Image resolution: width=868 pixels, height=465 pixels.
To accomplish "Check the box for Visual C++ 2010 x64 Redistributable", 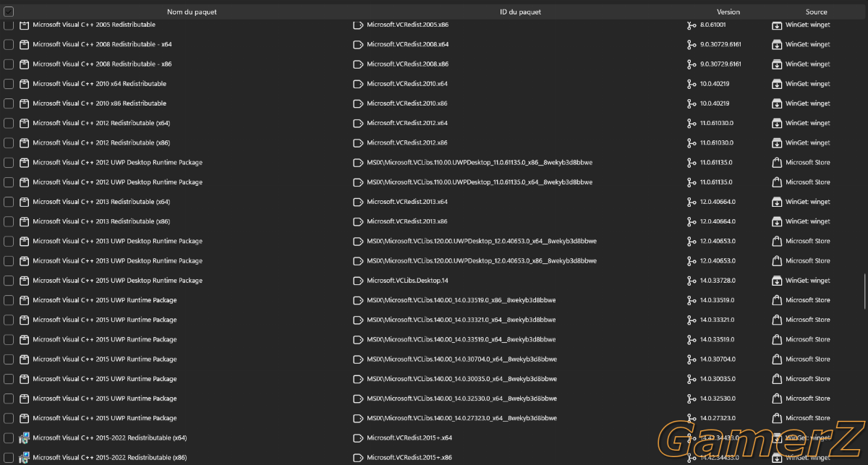I will click(x=9, y=84).
